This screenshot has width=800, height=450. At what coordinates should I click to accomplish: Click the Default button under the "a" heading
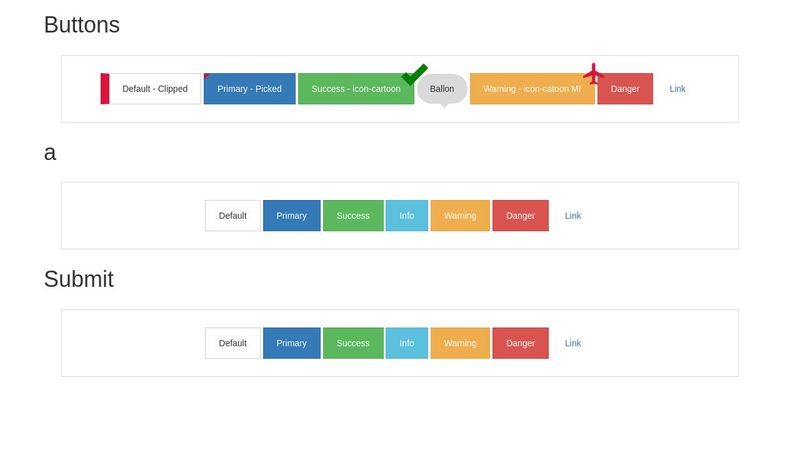pos(233,216)
